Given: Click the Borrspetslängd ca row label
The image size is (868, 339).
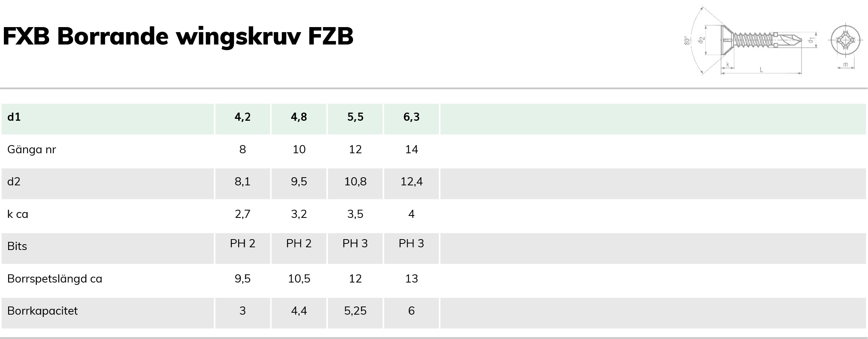Looking at the screenshot, I should [x=55, y=279].
